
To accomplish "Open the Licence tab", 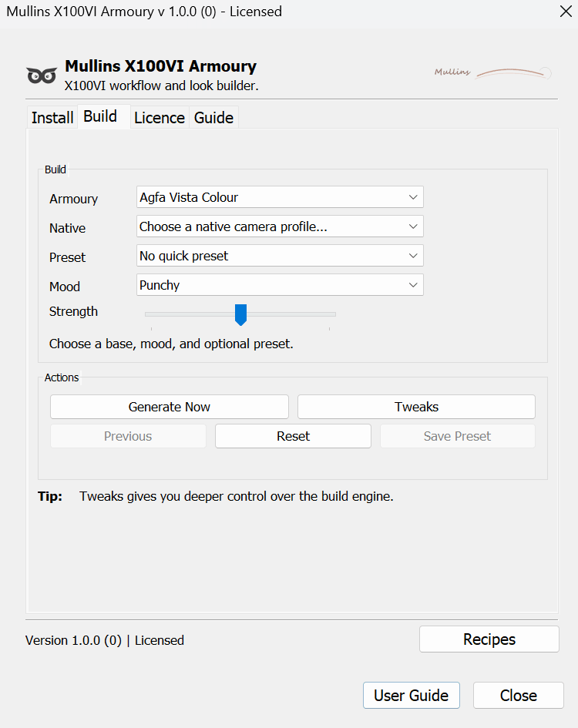I will [x=160, y=117].
